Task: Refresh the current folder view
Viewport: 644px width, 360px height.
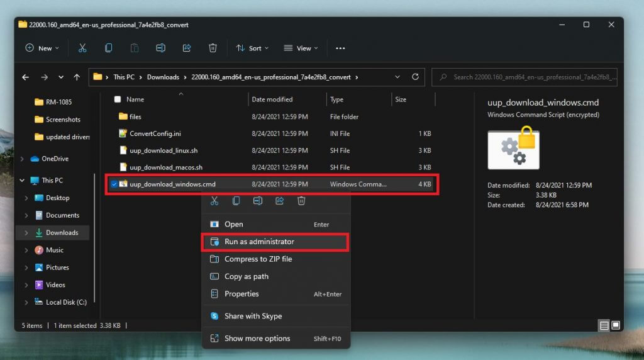Action: click(x=415, y=77)
